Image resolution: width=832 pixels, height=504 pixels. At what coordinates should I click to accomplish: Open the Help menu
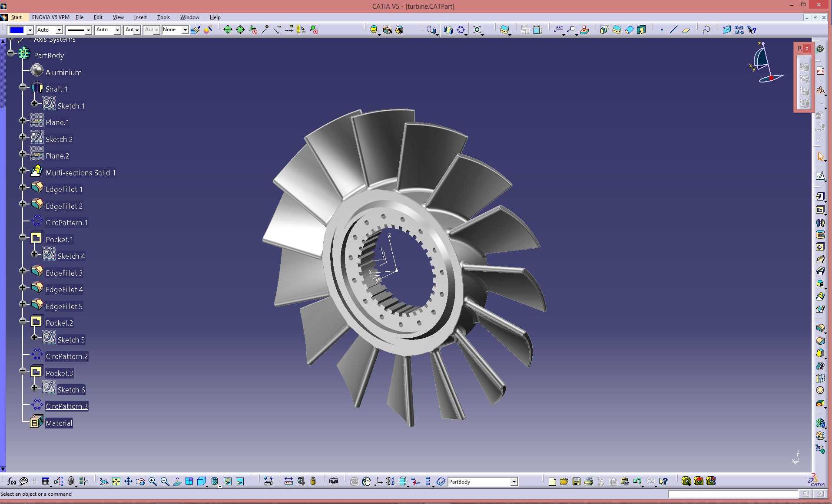(x=215, y=17)
